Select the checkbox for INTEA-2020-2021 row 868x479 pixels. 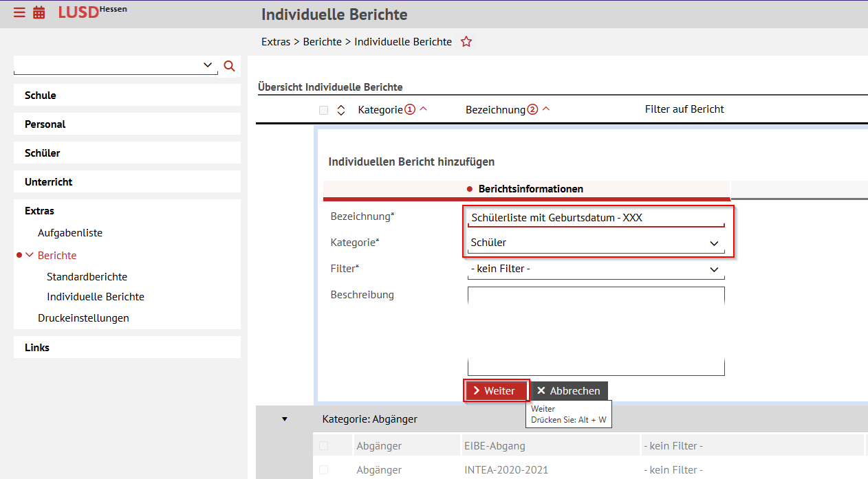click(x=323, y=470)
